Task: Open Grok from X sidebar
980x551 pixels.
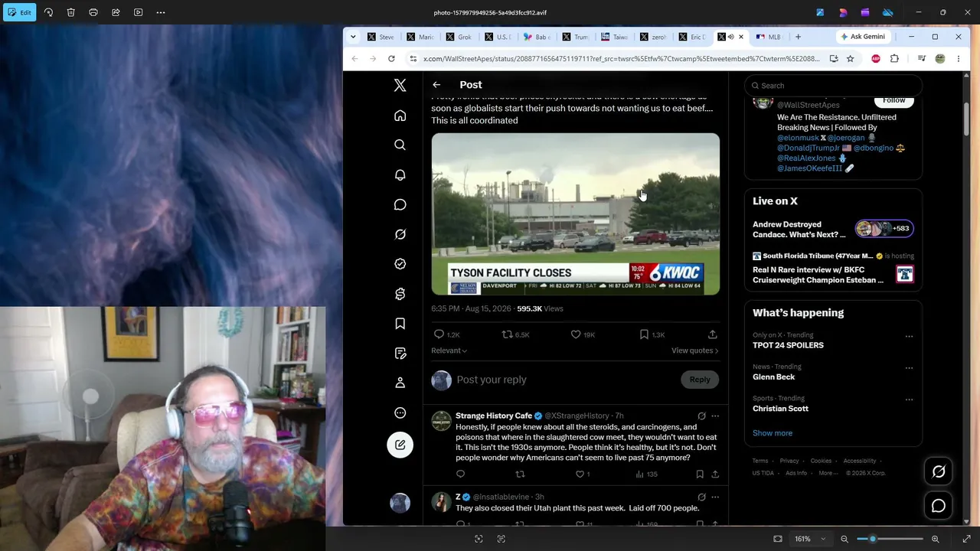Action: pyautogui.click(x=400, y=234)
